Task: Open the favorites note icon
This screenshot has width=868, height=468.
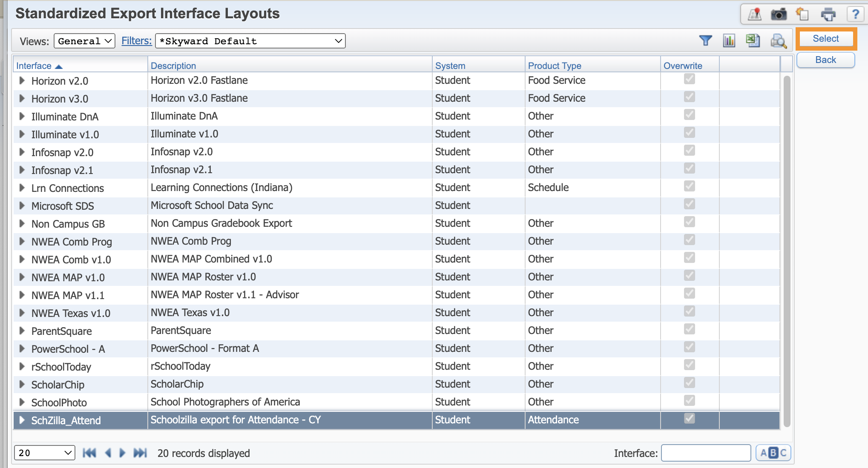Action: [803, 14]
